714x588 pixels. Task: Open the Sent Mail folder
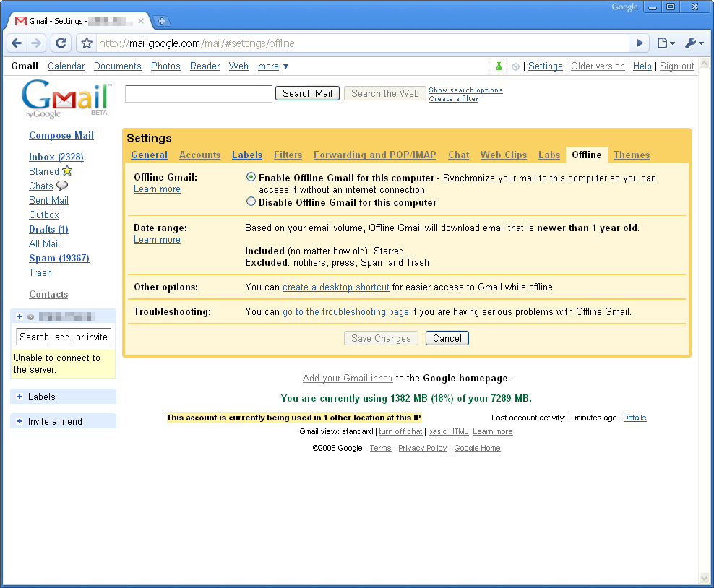(48, 200)
